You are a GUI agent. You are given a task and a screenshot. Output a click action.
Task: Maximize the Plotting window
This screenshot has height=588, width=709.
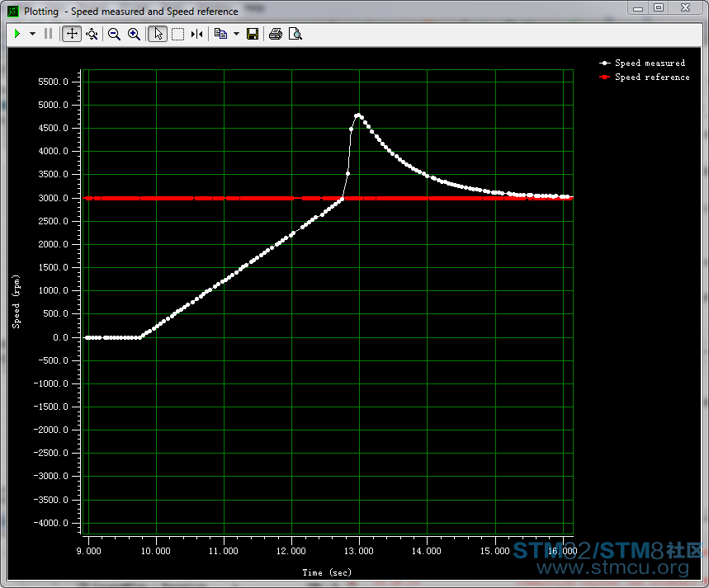coord(658,7)
